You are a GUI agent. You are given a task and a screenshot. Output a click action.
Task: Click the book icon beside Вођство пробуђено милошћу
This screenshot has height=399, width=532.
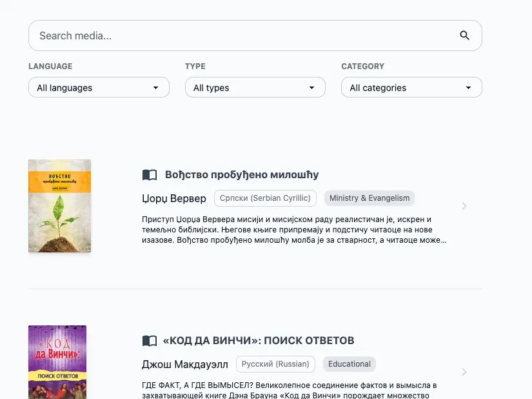(149, 174)
